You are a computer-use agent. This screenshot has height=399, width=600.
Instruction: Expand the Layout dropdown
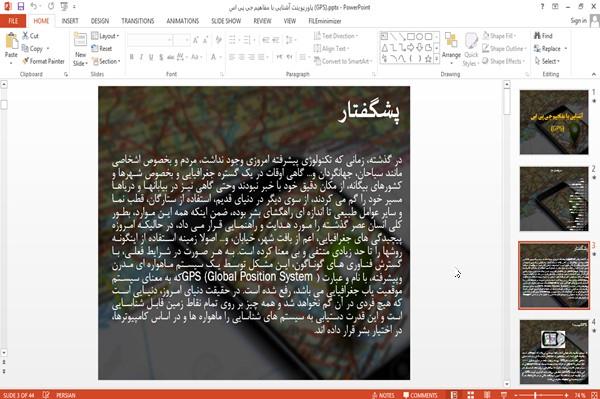point(105,36)
